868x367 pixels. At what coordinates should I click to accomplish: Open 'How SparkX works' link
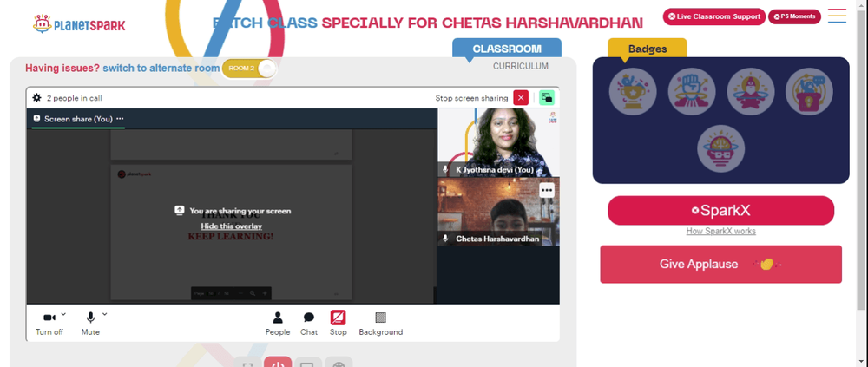pos(720,231)
